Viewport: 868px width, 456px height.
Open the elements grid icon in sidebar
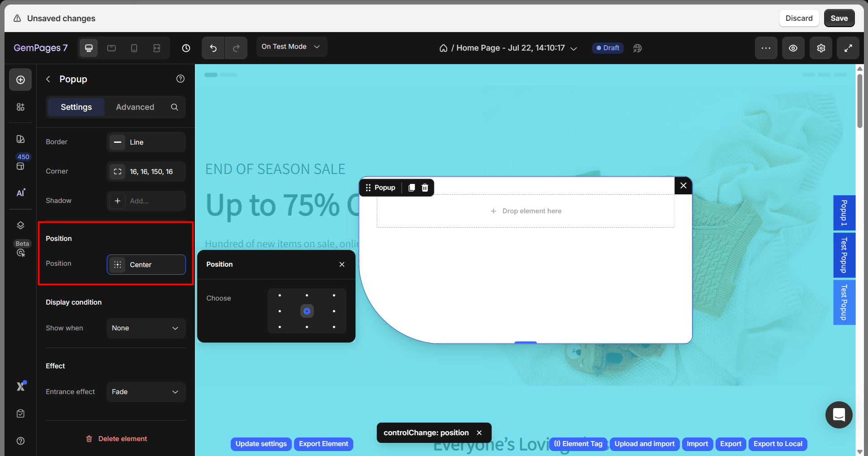20,107
